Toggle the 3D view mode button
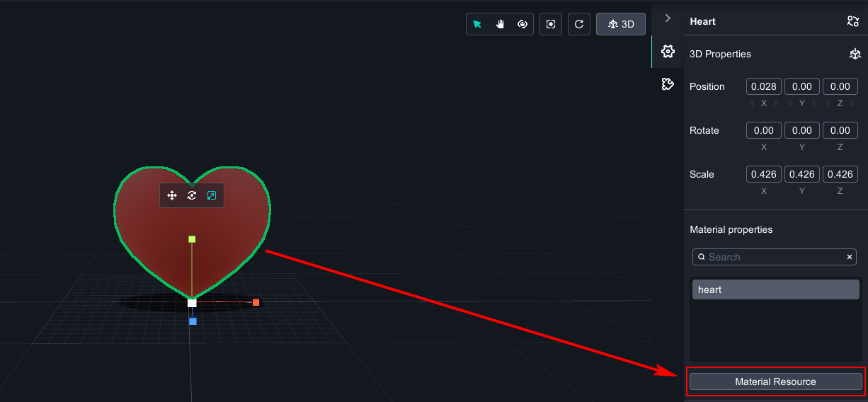The height and width of the screenshot is (402, 868). (621, 24)
